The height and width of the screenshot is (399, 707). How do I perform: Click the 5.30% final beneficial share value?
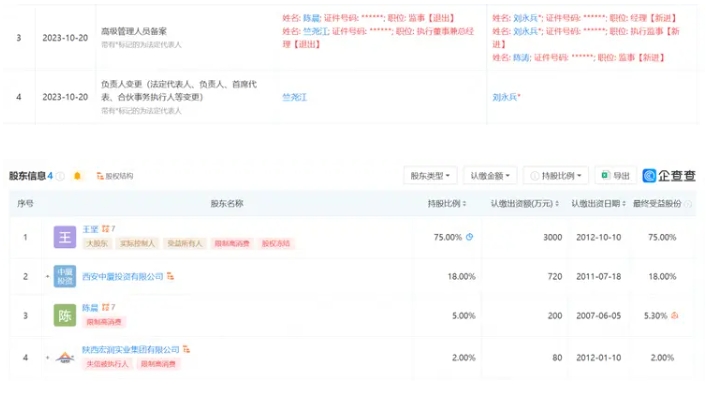(656, 316)
